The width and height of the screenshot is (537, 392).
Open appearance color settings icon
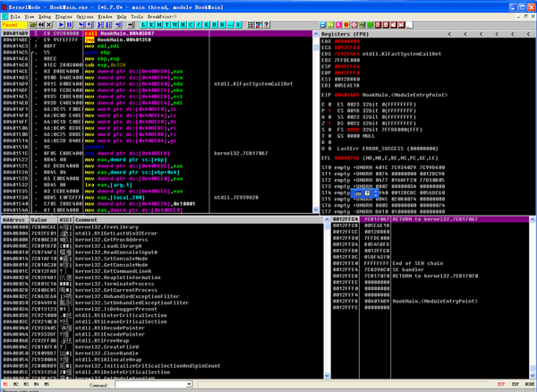(259, 25)
